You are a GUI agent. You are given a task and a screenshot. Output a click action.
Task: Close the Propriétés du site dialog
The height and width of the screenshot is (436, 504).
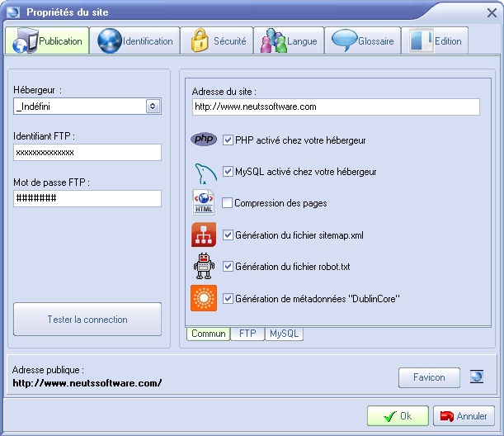492,13
